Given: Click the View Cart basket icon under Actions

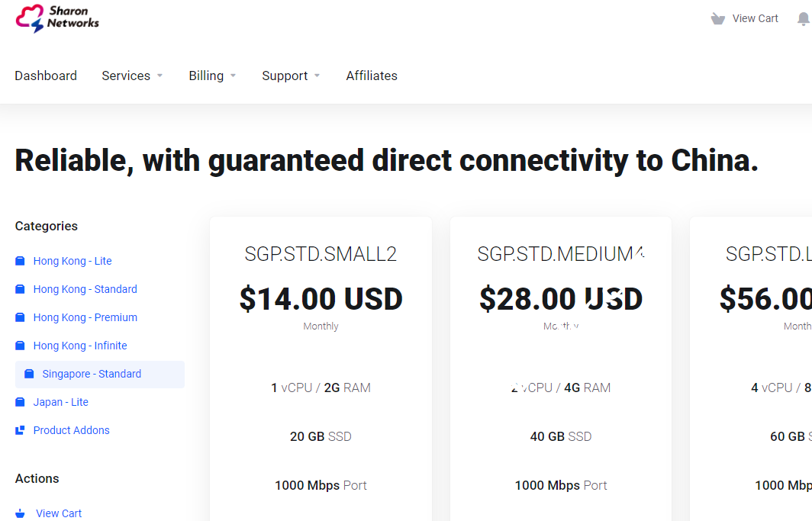Looking at the screenshot, I should (x=21, y=513).
